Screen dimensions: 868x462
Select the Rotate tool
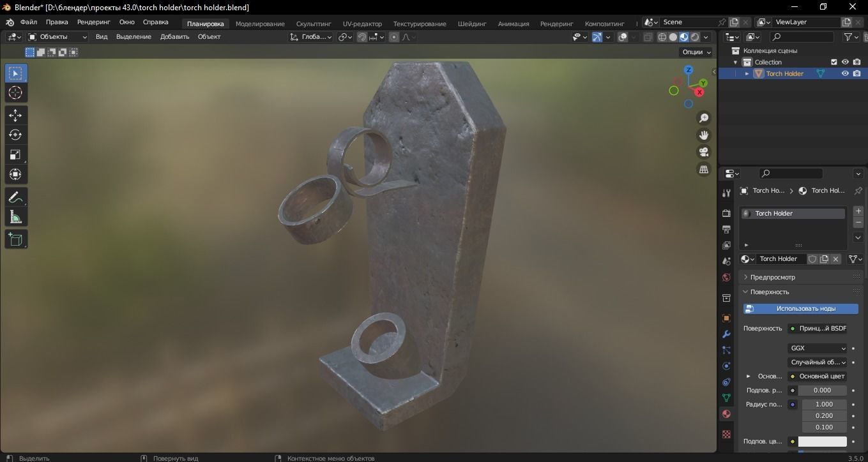[x=16, y=135]
